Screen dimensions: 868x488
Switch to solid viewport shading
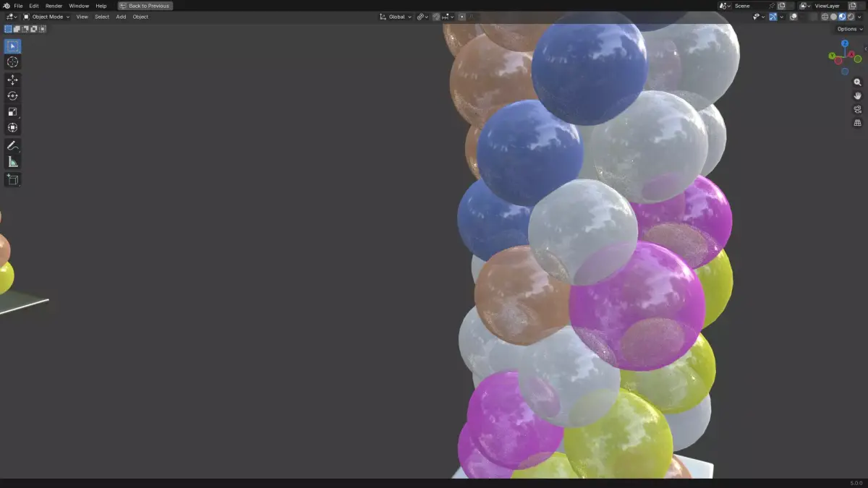pyautogui.click(x=833, y=17)
